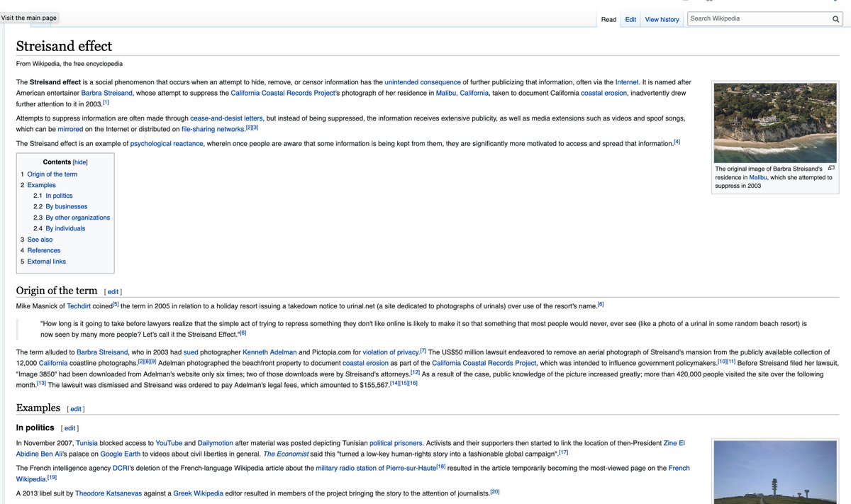Edit the In politics section
The height and width of the screenshot is (504, 851).
tap(69, 429)
